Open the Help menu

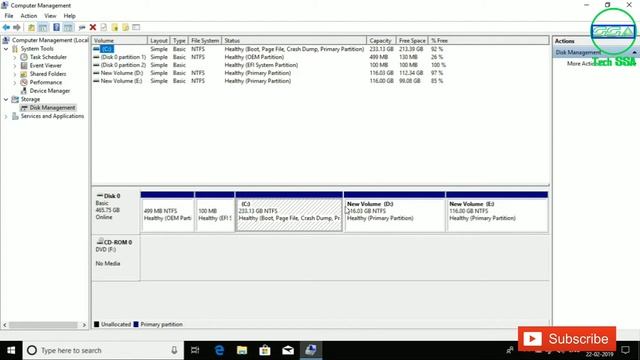tap(69, 16)
